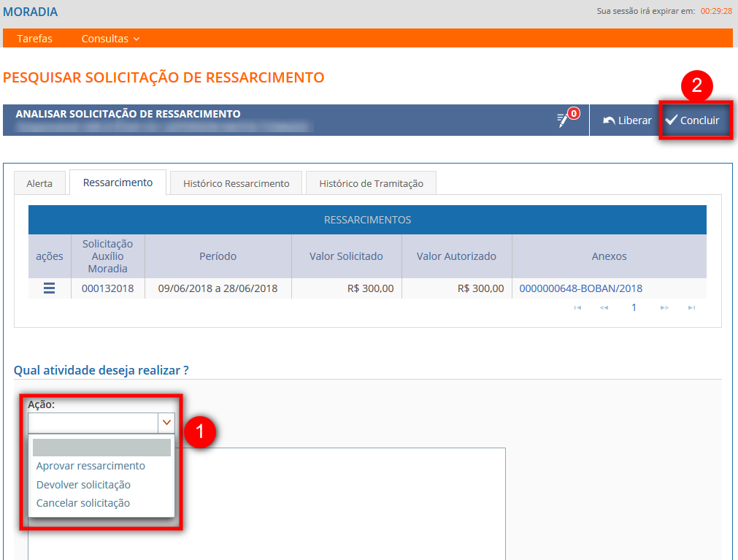Go to next page of results

pos(664,308)
